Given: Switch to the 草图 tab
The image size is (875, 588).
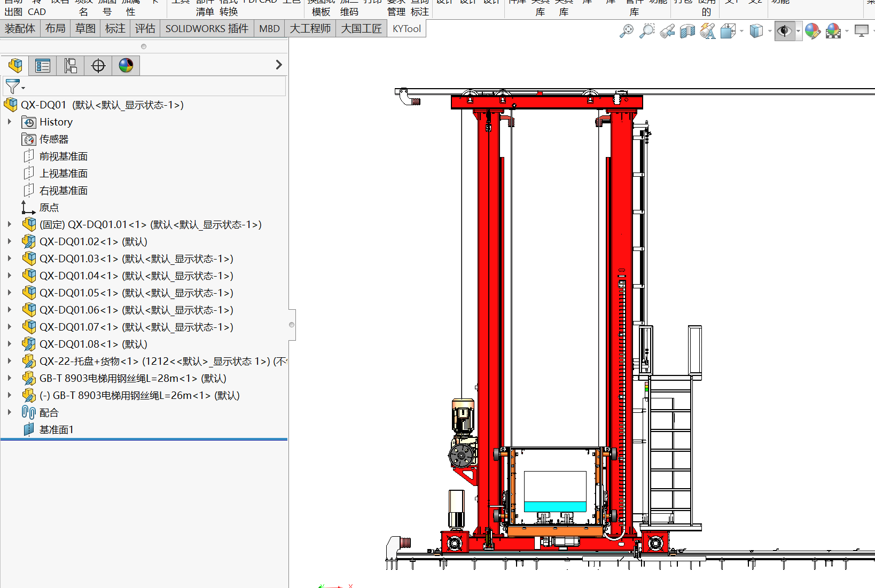Looking at the screenshot, I should 85,28.
